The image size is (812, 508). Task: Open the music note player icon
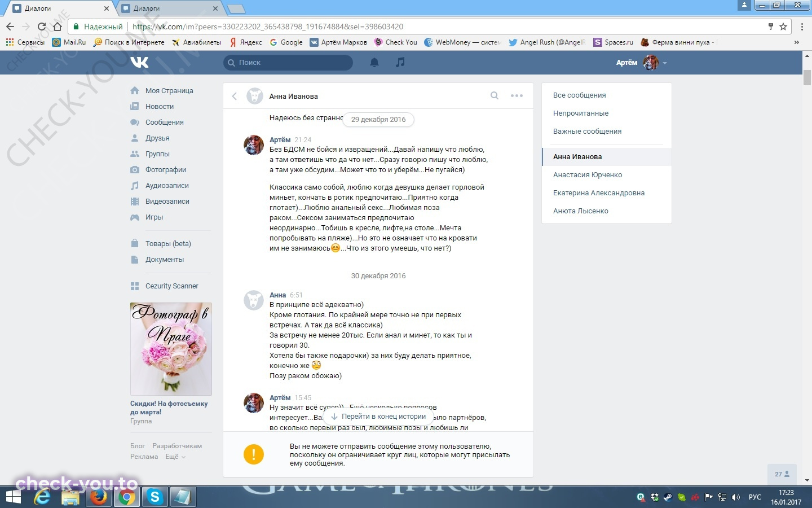tap(400, 62)
